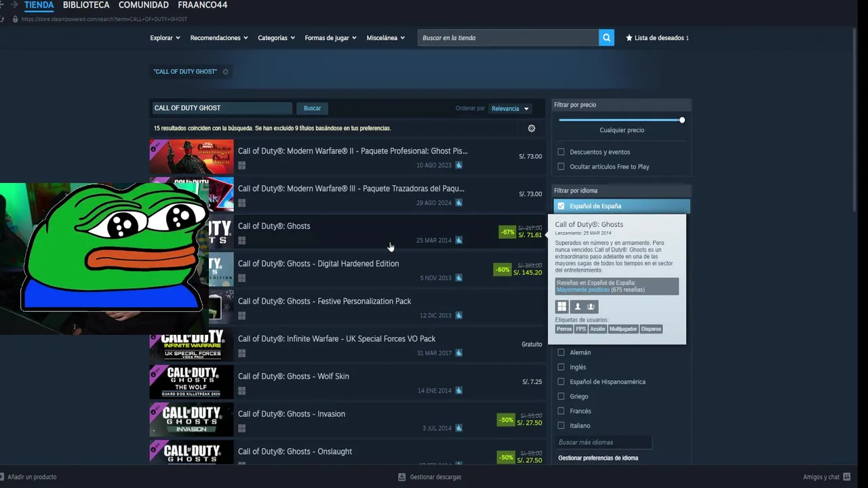Open the Categorías dropdown
Image resolution: width=868 pixels, height=488 pixels.
pyautogui.click(x=276, y=38)
